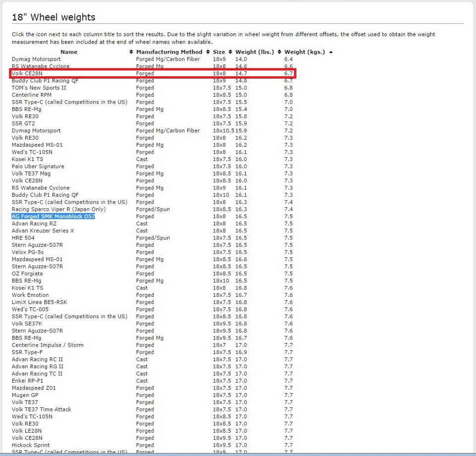Click Cast method in Enkei RP-F1 row
The image size is (476, 456).
[142, 381]
